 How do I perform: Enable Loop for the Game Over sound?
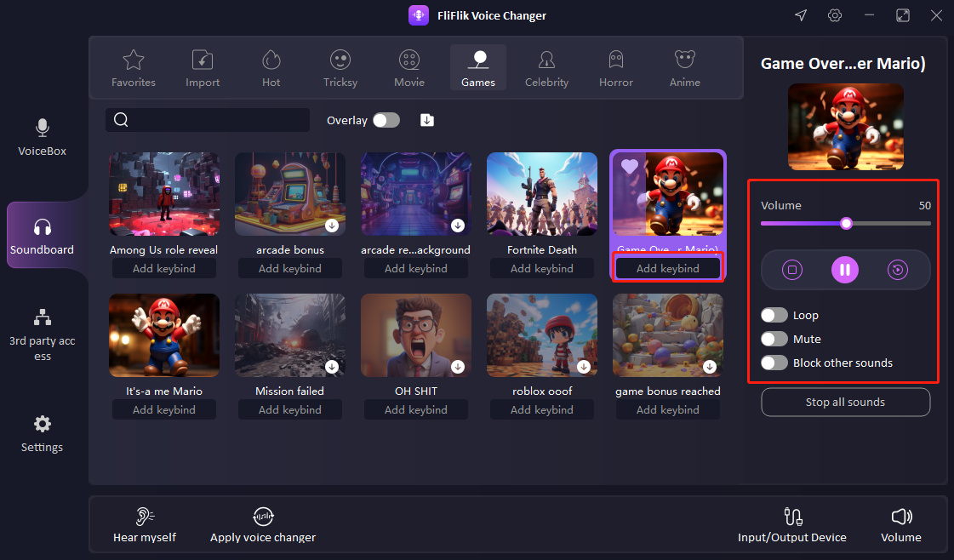774,315
